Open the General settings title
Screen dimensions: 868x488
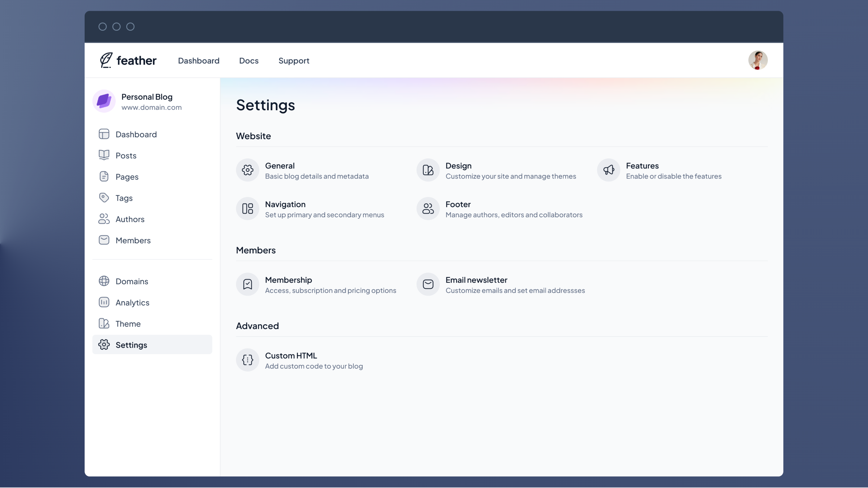coord(280,166)
